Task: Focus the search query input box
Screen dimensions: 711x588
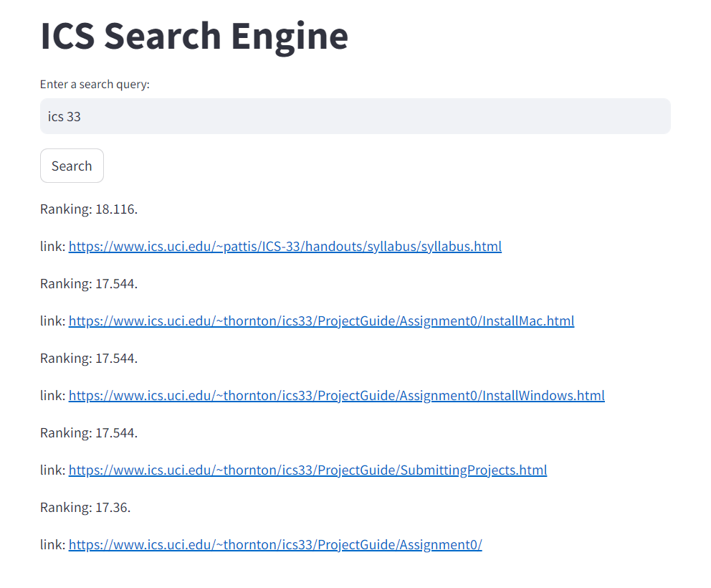Action: point(355,116)
